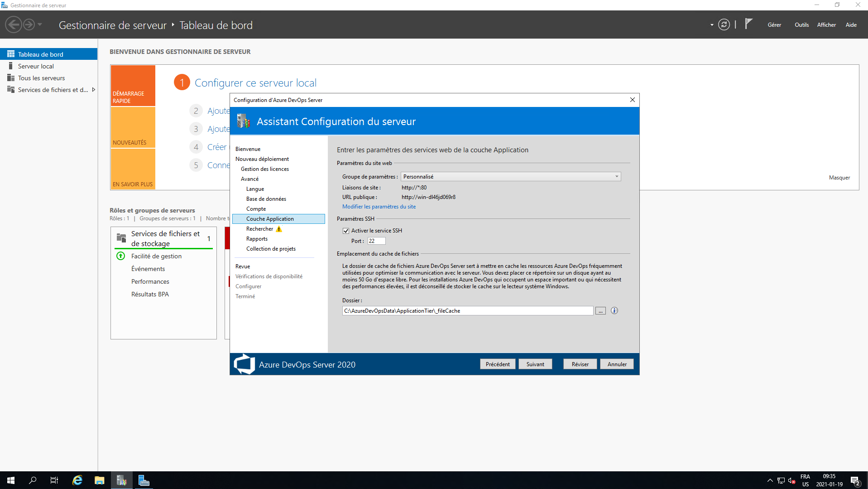The height and width of the screenshot is (489, 868).
Task: Open Internet Explorer from the taskbar
Action: (77, 480)
